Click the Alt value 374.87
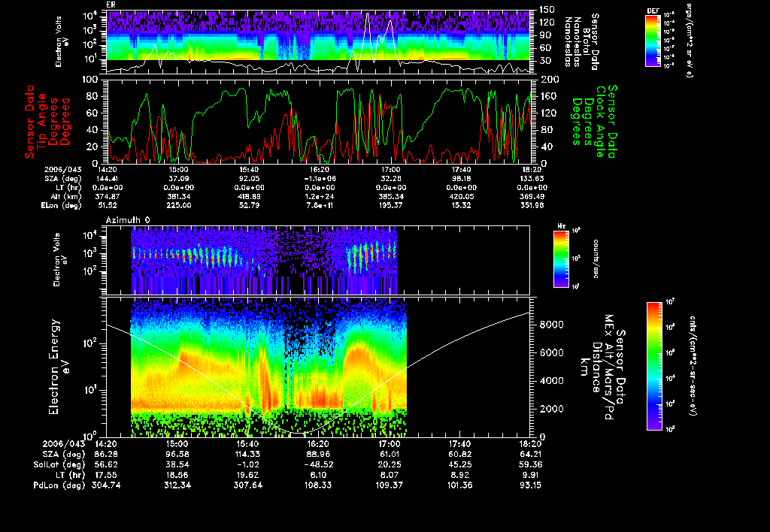The image size is (770, 532). [108, 196]
